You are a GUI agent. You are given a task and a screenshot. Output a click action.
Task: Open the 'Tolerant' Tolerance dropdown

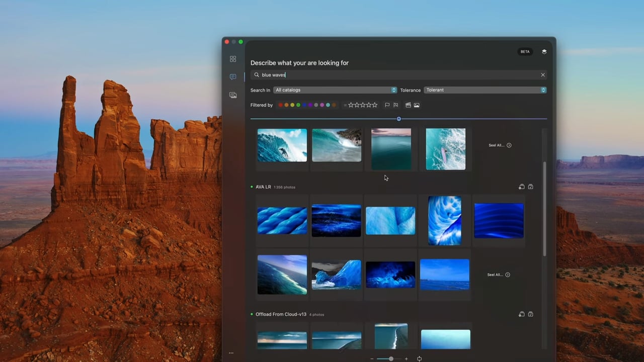click(x=485, y=90)
